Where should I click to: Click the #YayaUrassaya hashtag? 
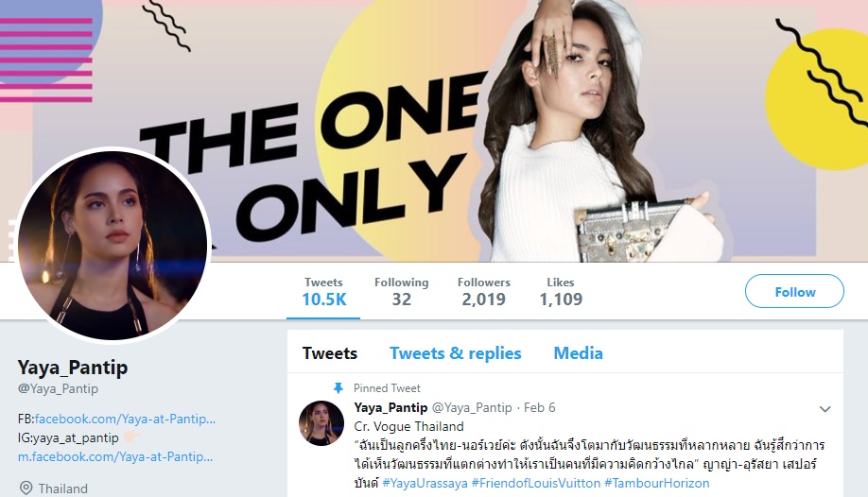coord(425,483)
